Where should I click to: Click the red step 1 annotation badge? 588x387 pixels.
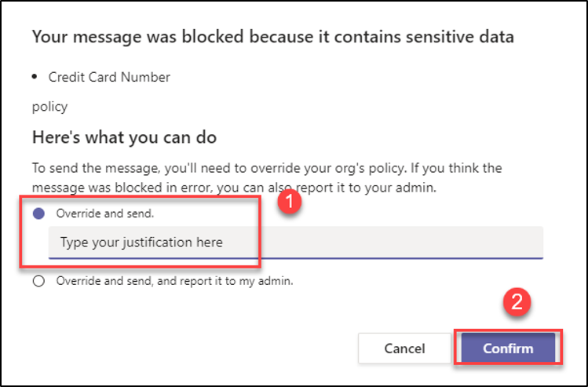point(290,201)
